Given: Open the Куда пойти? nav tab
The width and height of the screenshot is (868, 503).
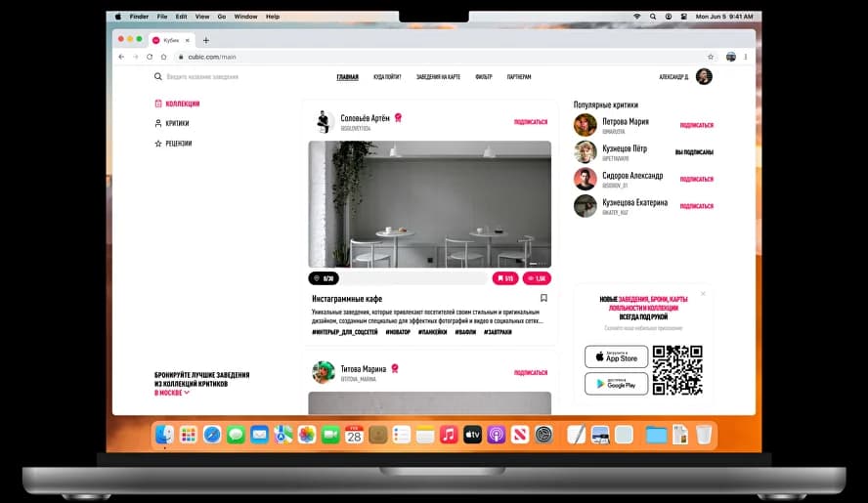Looking at the screenshot, I should click(387, 77).
